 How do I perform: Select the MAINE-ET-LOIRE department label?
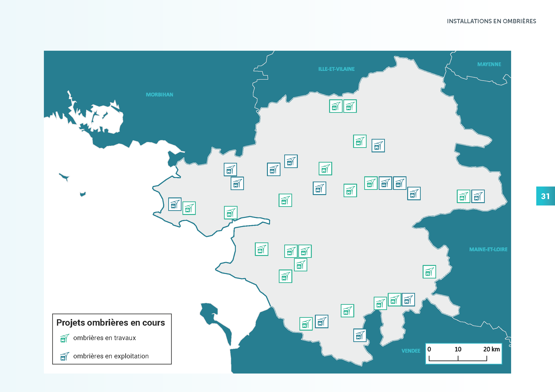click(488, 250)
